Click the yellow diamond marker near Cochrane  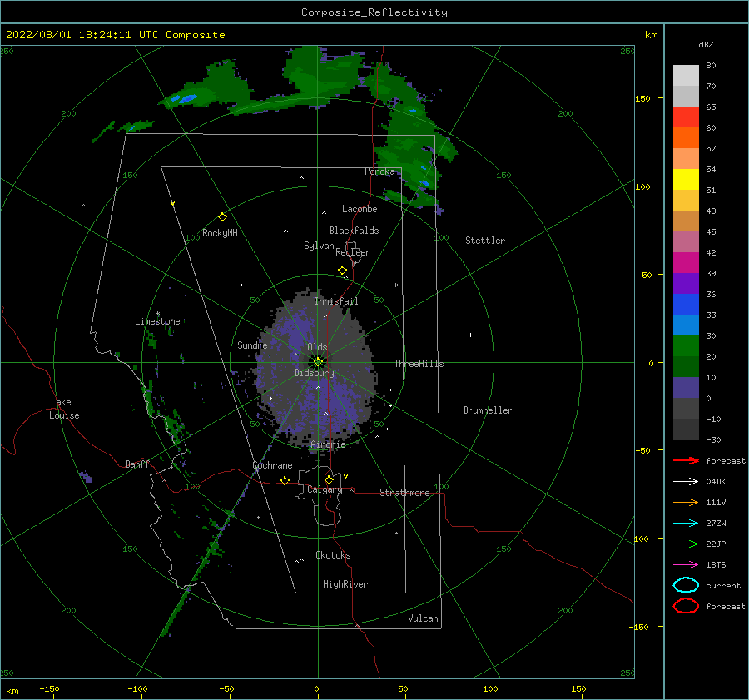(x=285, y=480)
